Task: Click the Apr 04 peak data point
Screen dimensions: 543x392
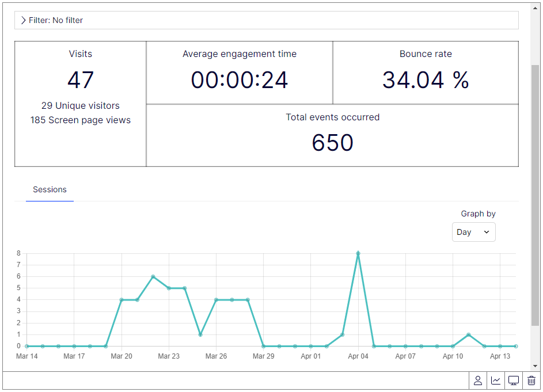Action: (358, 253)
